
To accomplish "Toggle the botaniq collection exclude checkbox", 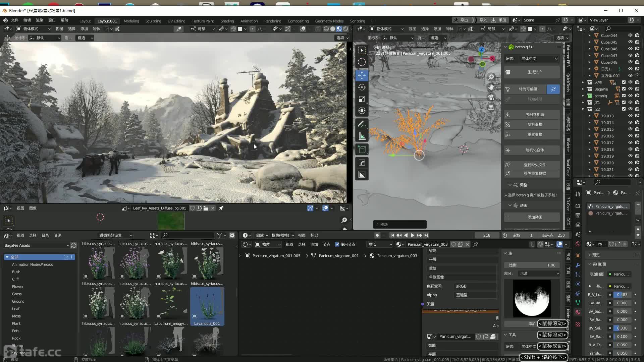I will tap(624, 96).
